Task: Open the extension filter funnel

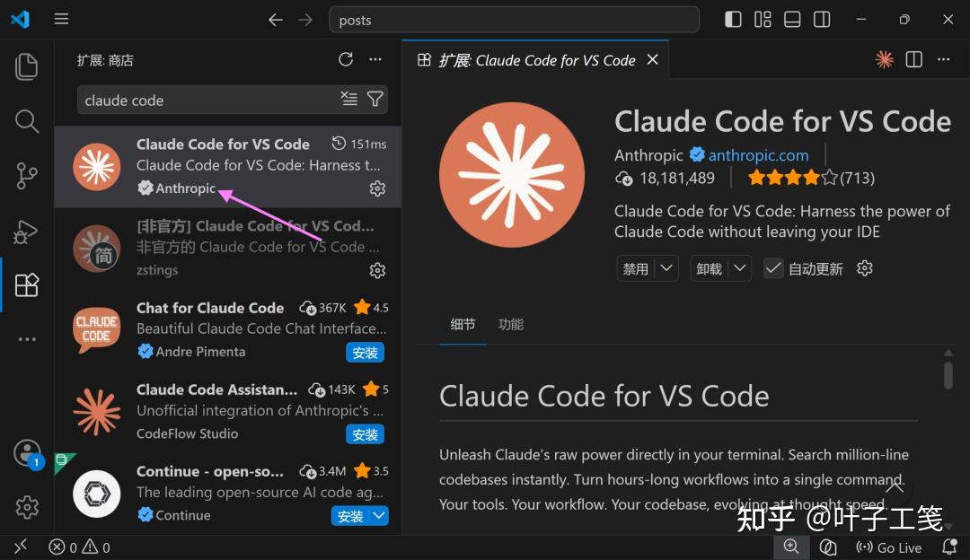Action: 375,99
